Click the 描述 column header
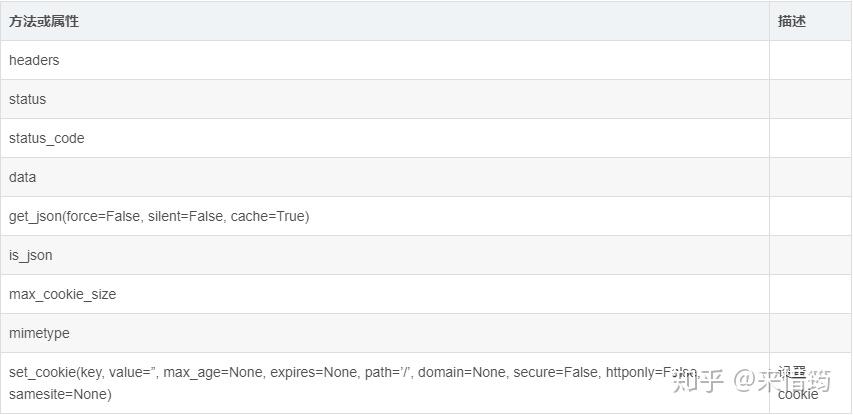 tap(791, 21)
